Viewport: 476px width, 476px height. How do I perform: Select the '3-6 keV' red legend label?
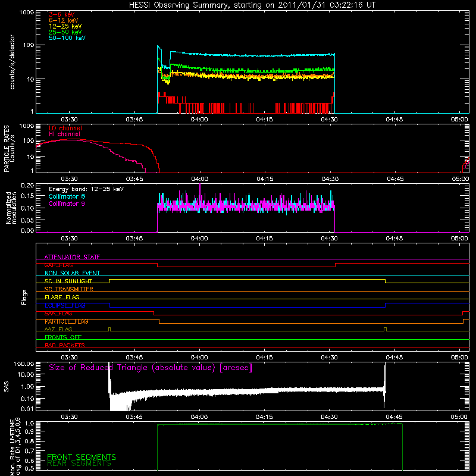pyautogui.click(x=61, y=14)
